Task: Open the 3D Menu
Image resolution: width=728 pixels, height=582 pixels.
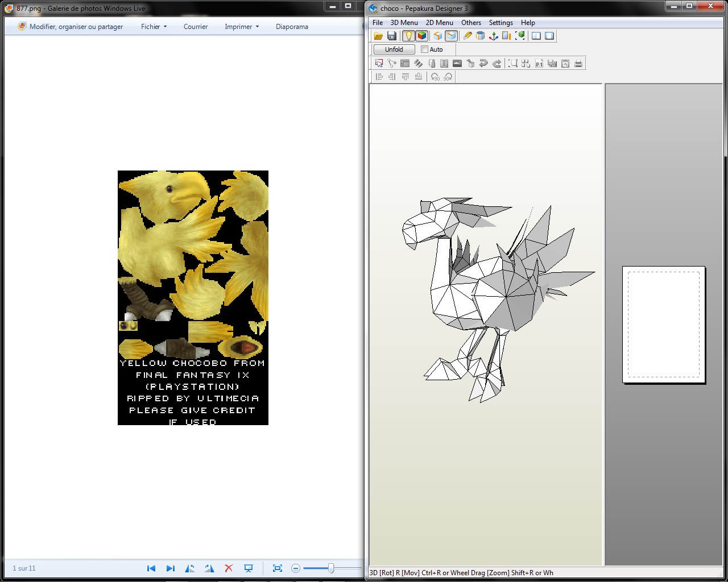Action: tap(404, 23)
